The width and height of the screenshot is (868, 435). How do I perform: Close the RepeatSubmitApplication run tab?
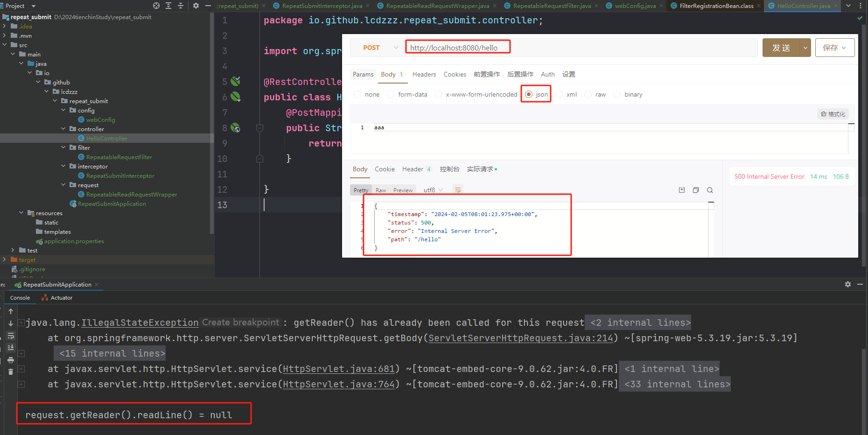[x=97, y=285]
